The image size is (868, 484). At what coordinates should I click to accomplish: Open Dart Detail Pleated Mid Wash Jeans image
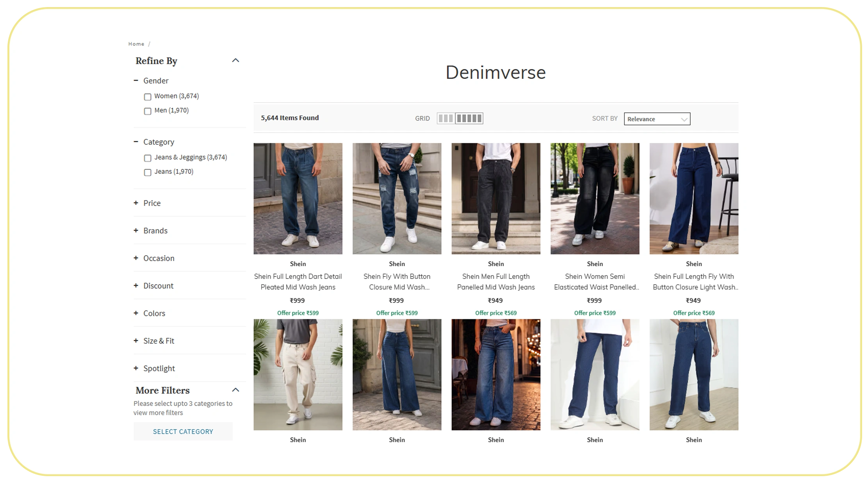(298, 198)
